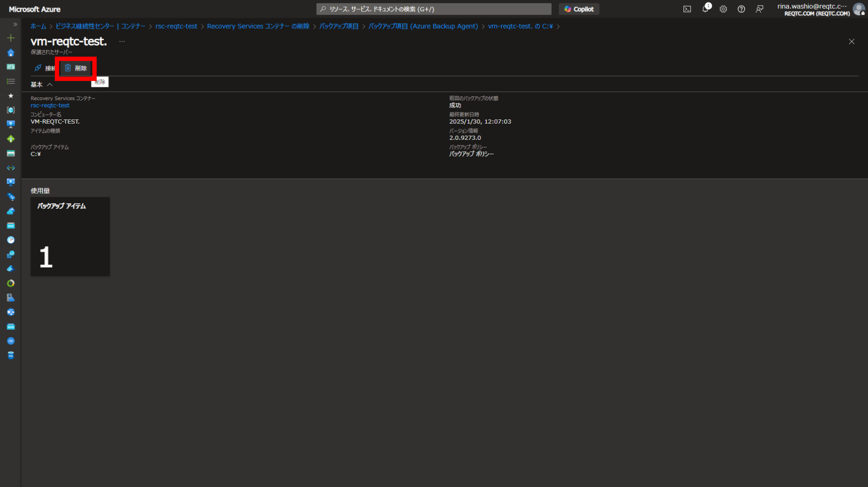
Task: Click the 削除 delete toolbar button
Action: [76, 68]
